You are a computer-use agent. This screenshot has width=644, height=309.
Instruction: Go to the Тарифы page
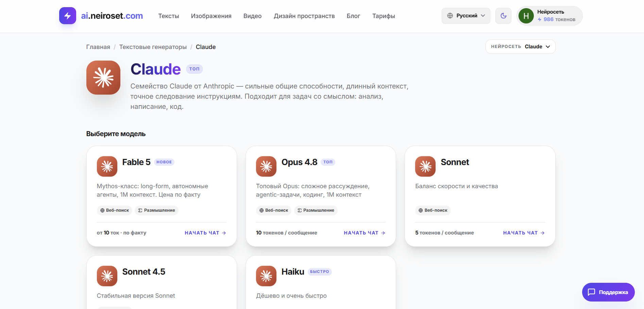coord(384,16)
